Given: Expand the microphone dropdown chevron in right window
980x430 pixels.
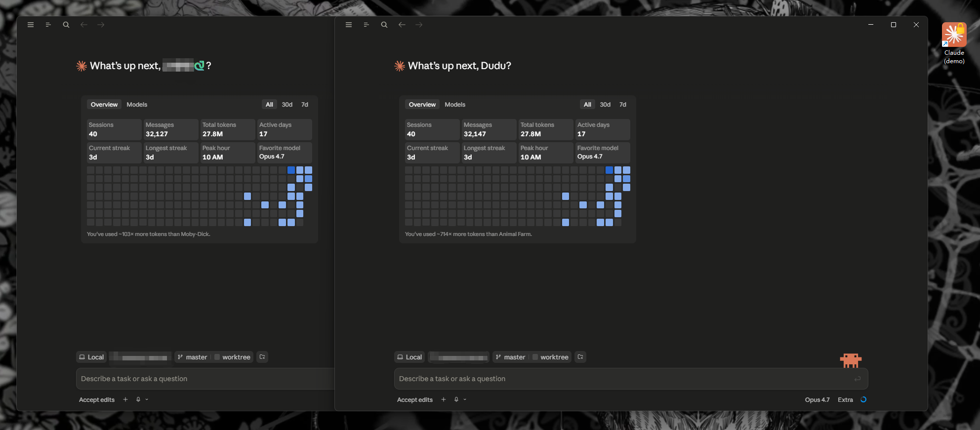Looking at the screenshot, I should (465, 399).
